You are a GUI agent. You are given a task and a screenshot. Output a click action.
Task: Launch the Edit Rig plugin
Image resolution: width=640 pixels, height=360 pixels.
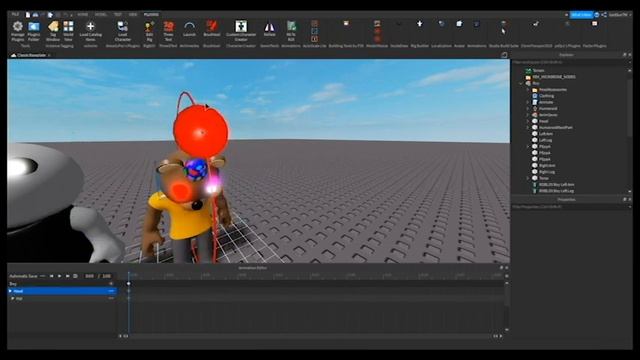pyautogui.click(x=149, y=27)
